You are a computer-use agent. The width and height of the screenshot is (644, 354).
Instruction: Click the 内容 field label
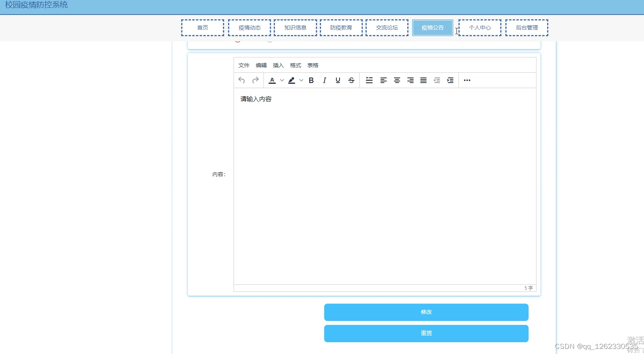click(219, 174)
